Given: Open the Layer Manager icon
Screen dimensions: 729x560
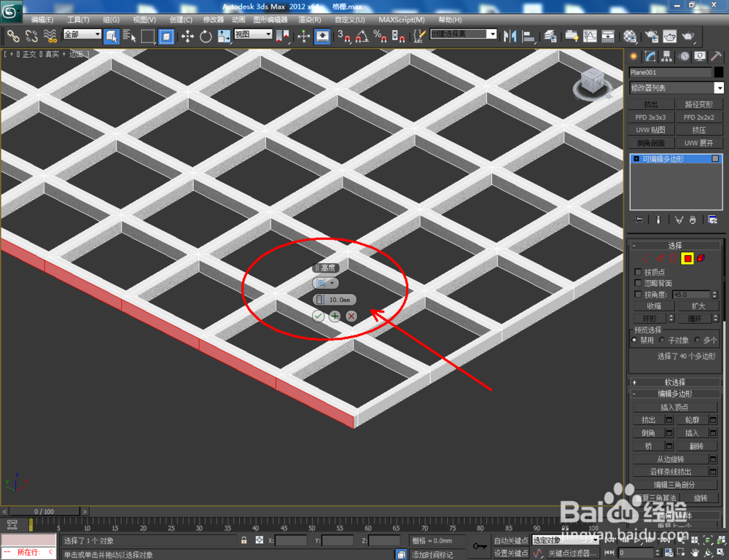Looking at the screenshot, I should 550,36.
